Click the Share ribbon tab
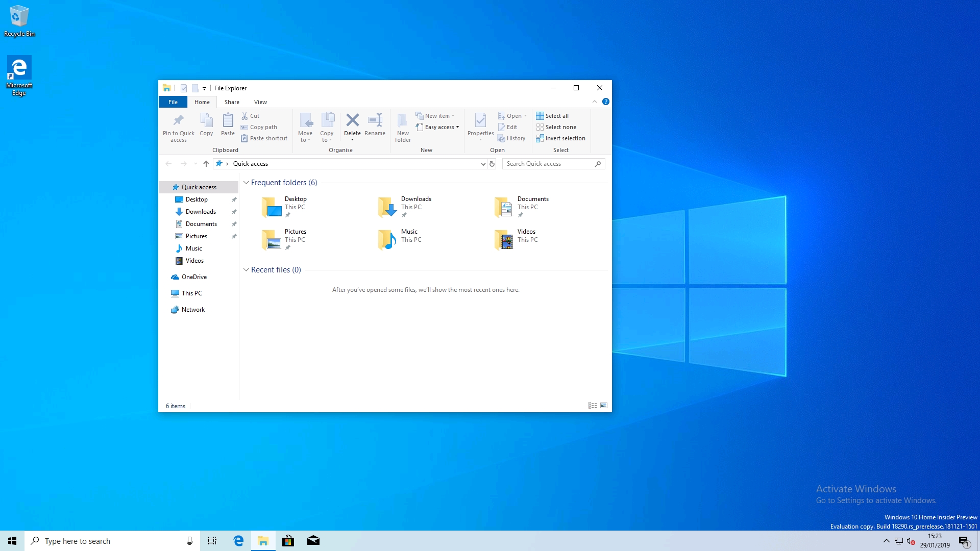The width and height of the screenshot is (980, 551). pos(232,102)
